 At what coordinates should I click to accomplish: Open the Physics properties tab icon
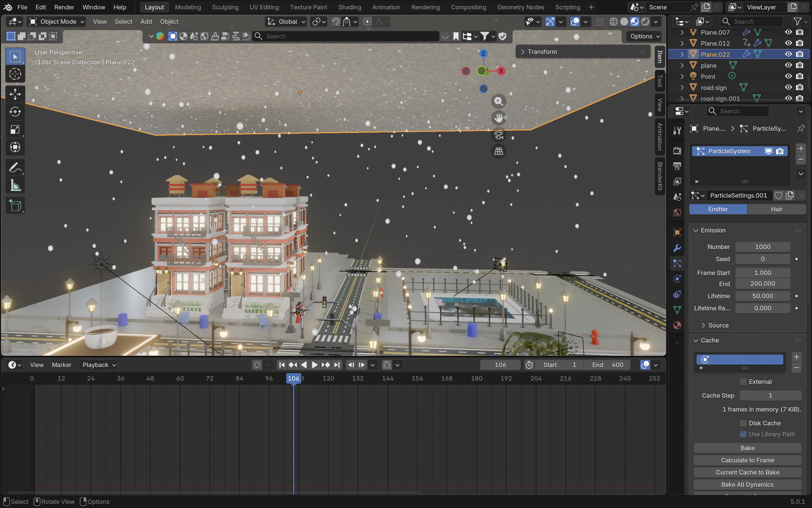tap(677, 279)
